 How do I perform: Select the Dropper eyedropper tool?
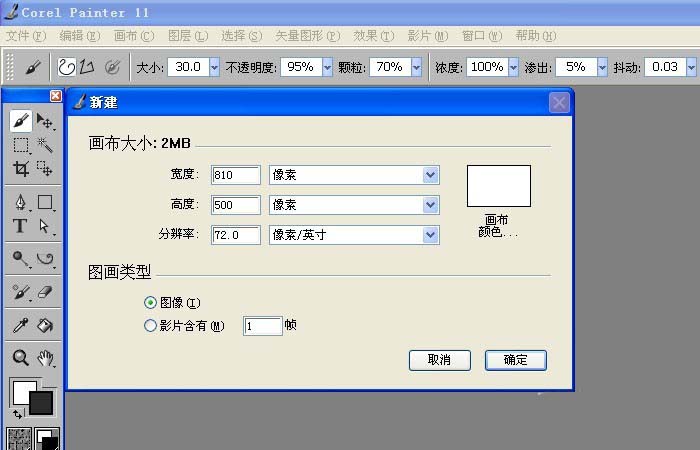click(20, 325)
